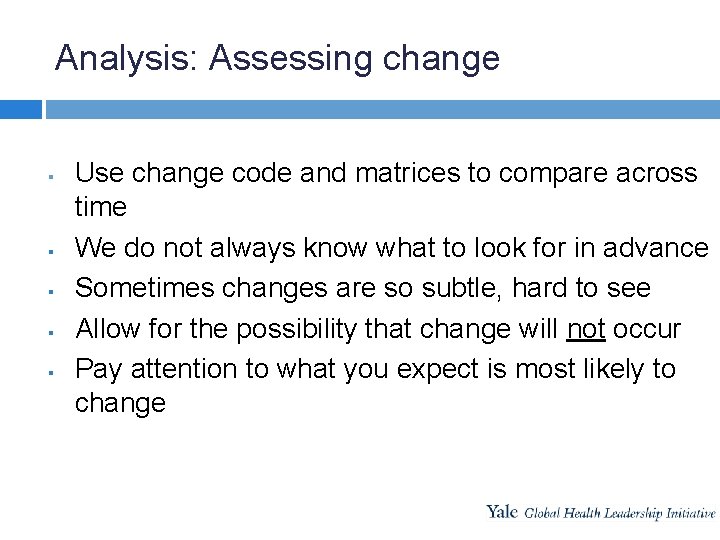720x540 pixels.
Task: Click 'Global Health Leadership Initiative' text
Action: 619,513
